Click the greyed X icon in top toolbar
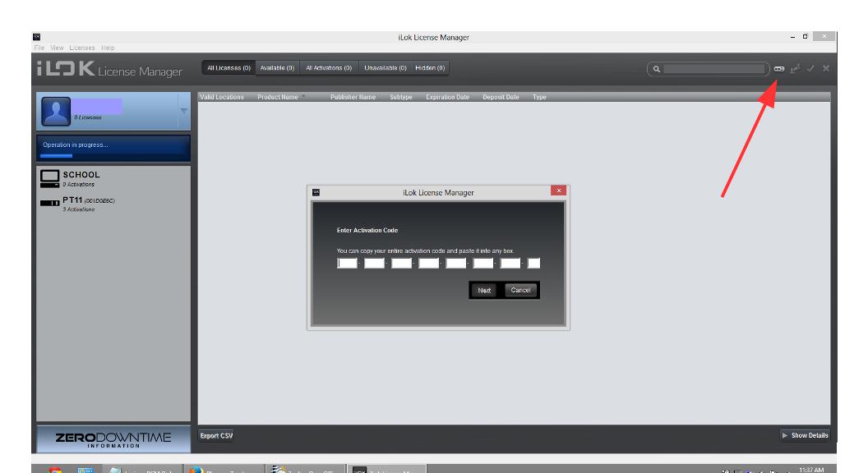This screenshot has width=868, height=473. (x=826, y=69)
